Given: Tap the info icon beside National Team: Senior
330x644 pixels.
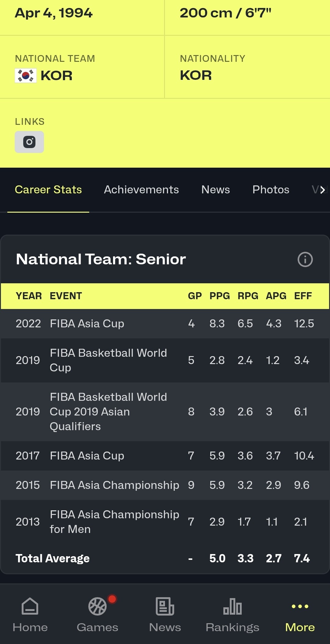Looking at the screenshot, I should click(305, 259).
